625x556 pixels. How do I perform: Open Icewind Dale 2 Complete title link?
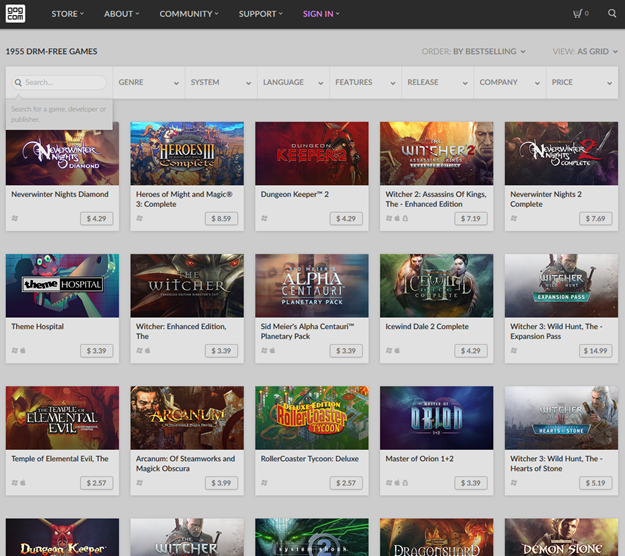427,326
